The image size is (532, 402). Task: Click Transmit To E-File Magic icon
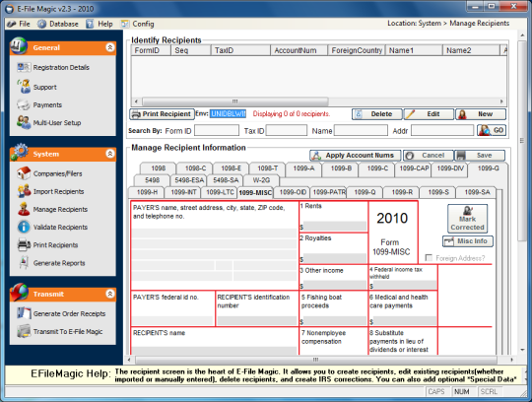(24, 331)
